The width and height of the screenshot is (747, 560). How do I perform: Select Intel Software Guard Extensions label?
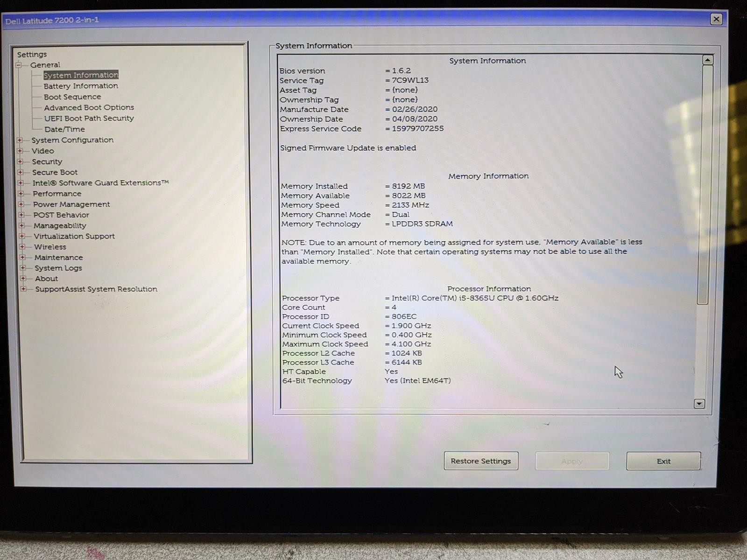(100, 183)
